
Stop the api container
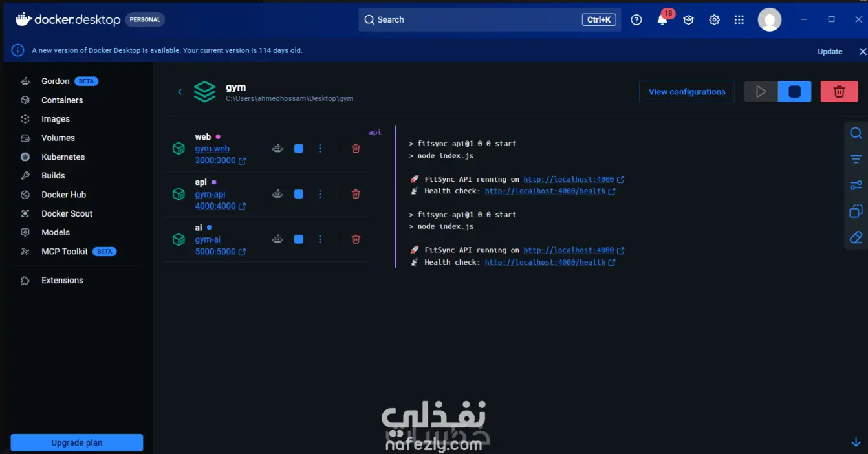298,194
